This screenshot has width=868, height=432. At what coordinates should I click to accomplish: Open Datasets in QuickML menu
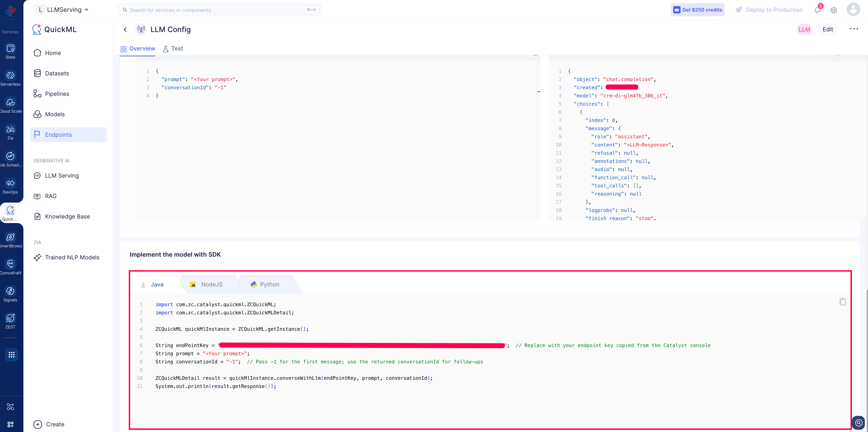(68, 73)
